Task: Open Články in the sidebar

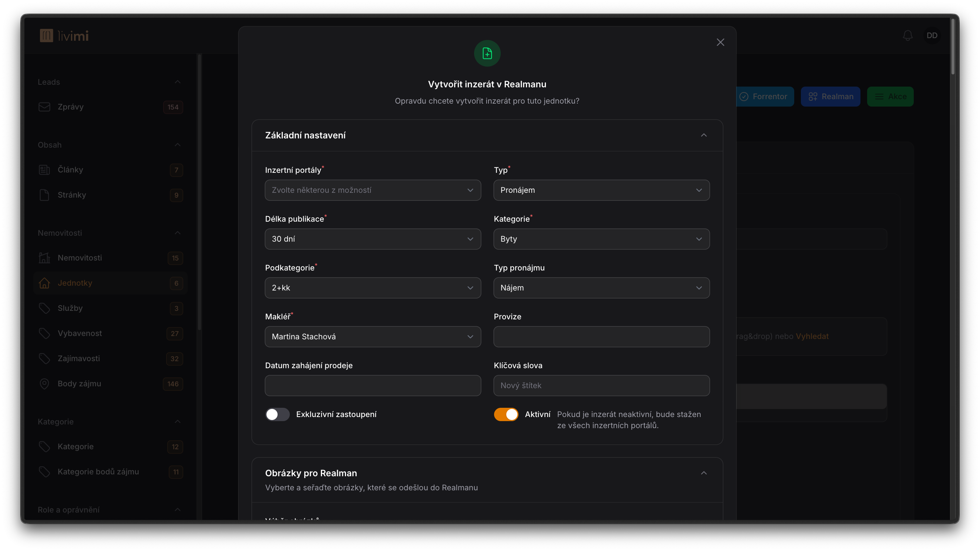Action: 110,169
